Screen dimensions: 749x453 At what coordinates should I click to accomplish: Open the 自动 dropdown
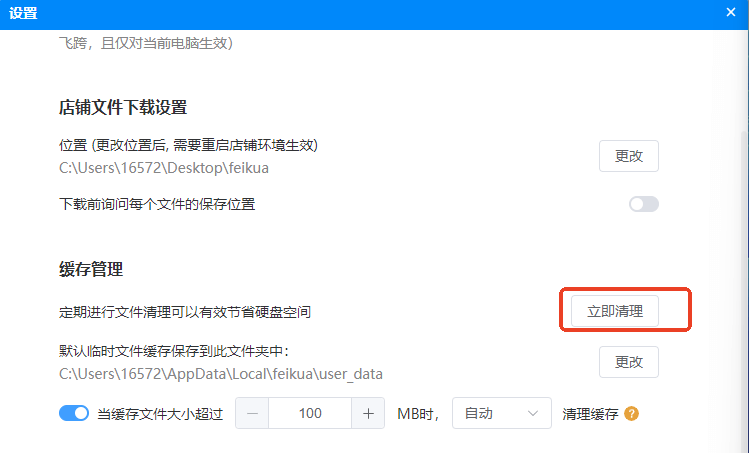[501, 413]
